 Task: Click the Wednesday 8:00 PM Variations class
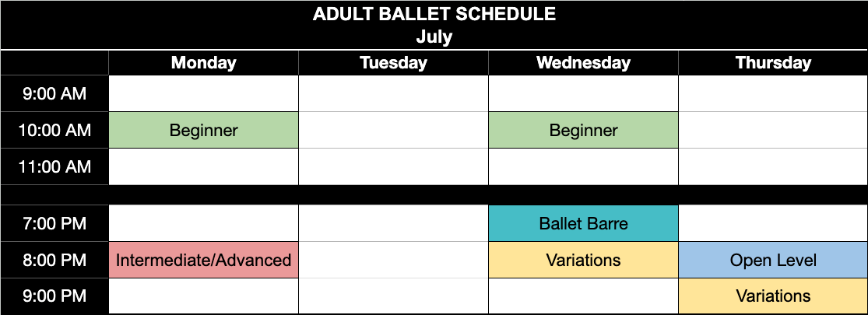point(583,260)
